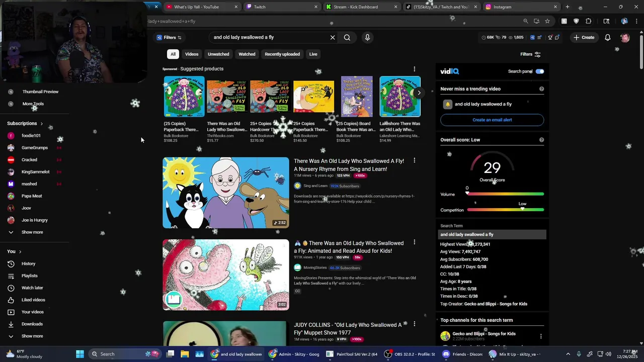This screenshot has width=644, height=362.
Task: Show hidden system tray icons
Action: 568,354
